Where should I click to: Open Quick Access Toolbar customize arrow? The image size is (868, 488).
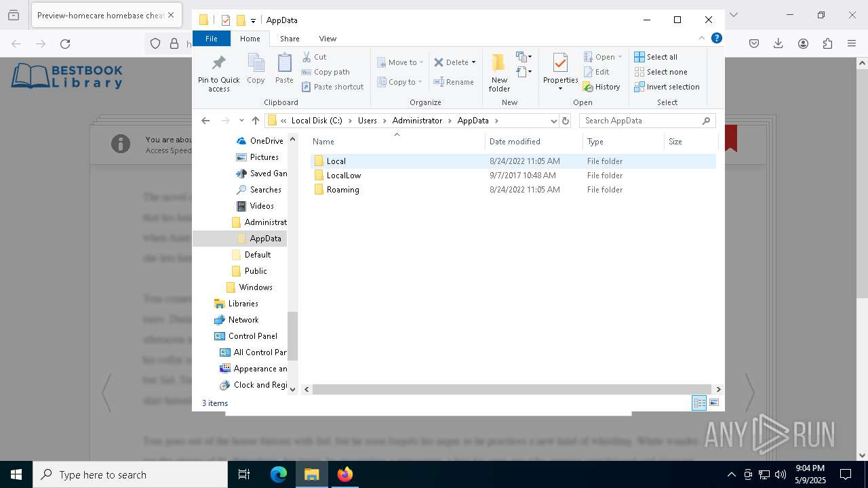coord(253,20)
